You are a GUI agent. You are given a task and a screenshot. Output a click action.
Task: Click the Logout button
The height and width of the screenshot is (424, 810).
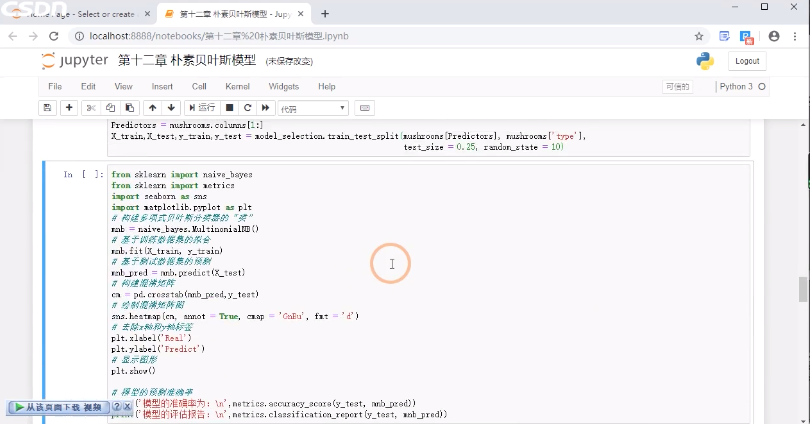click(x=747, y=61)
